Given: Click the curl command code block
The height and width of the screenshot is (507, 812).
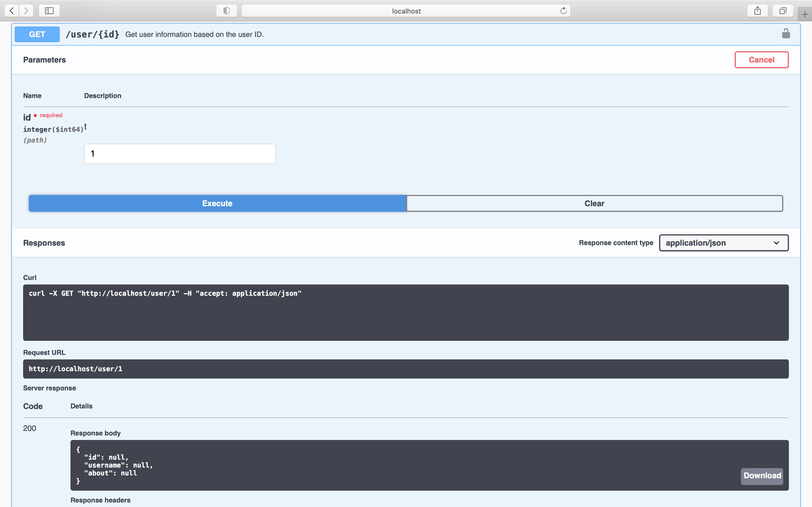Looking at the screenshot, I should tap(406, 313).
